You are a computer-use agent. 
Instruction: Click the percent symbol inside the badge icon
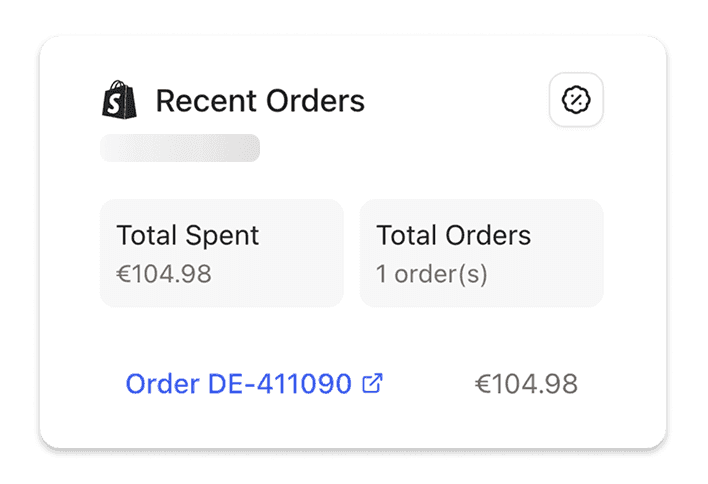click(x=576, y=101)
